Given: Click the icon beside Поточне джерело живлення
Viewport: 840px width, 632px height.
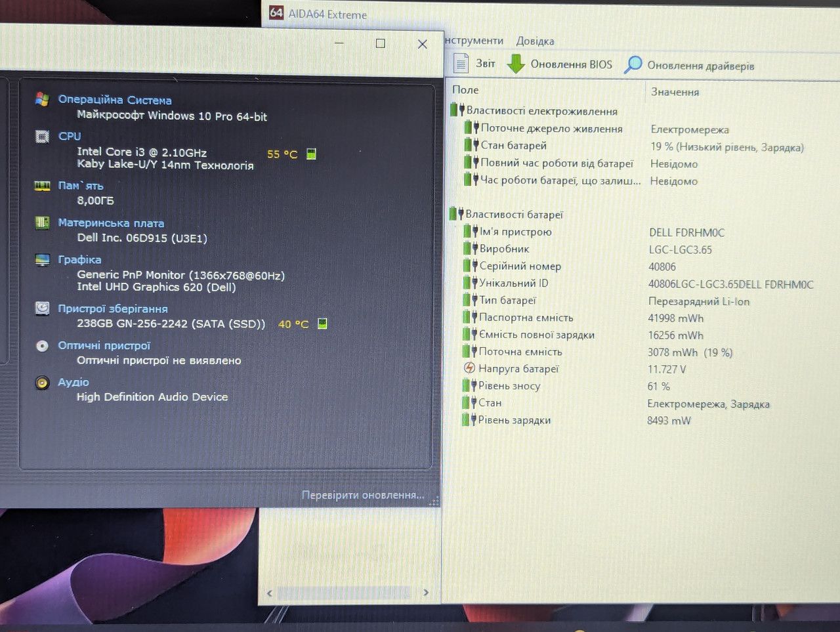Looking at the screenshot, I should coord(471,127).
